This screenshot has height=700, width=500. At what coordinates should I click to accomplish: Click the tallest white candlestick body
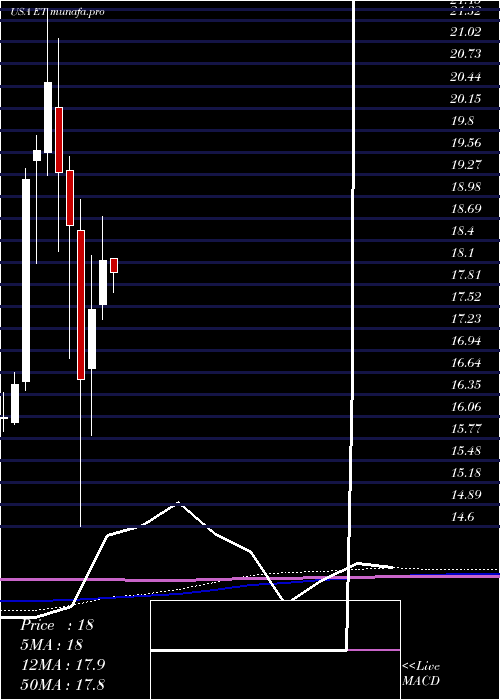26,280
